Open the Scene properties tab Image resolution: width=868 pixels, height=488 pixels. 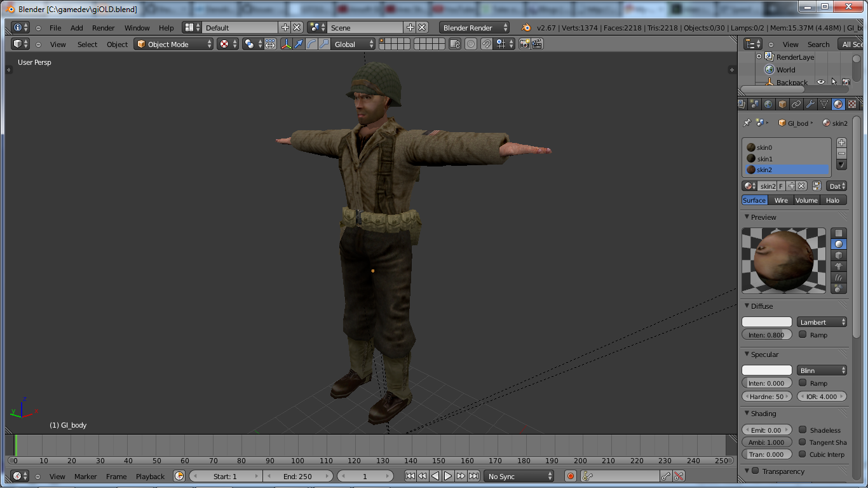[x=754, y=104]
